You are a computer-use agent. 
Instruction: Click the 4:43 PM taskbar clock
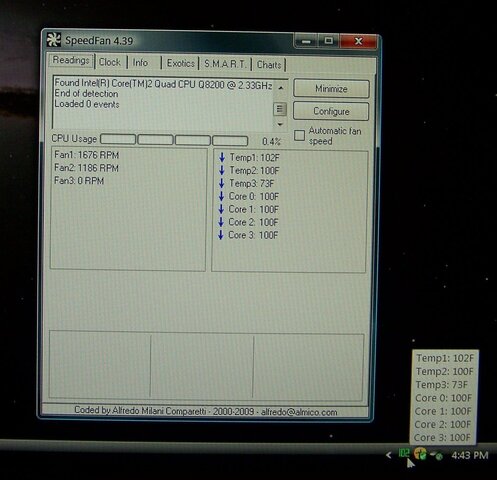click(470, 455)
